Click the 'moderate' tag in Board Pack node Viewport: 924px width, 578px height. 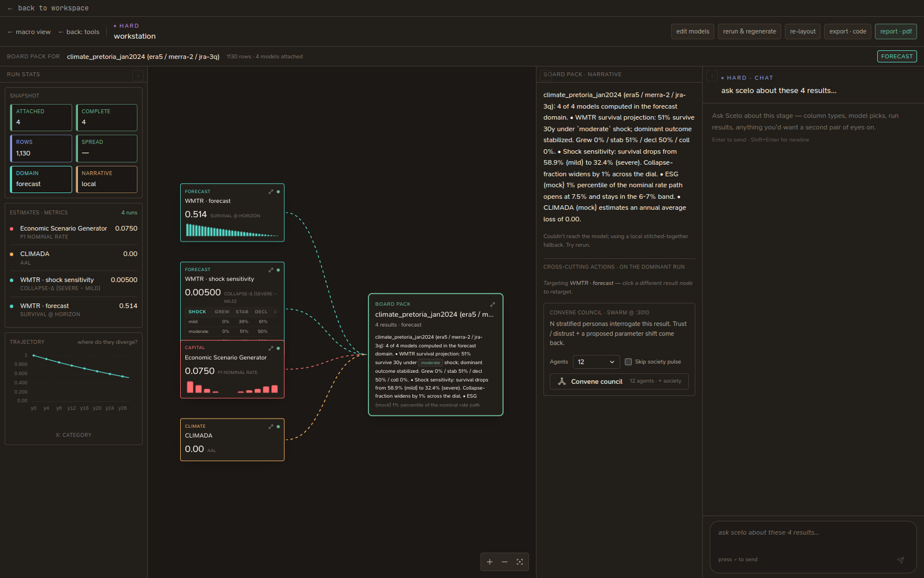pos(430,363)
